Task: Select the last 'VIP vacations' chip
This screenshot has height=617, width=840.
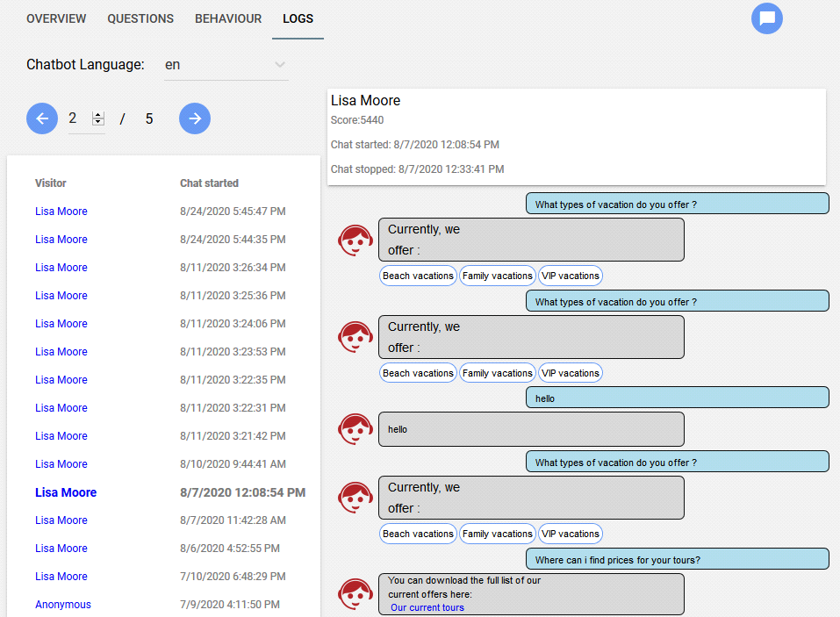Action: [570, 534]
